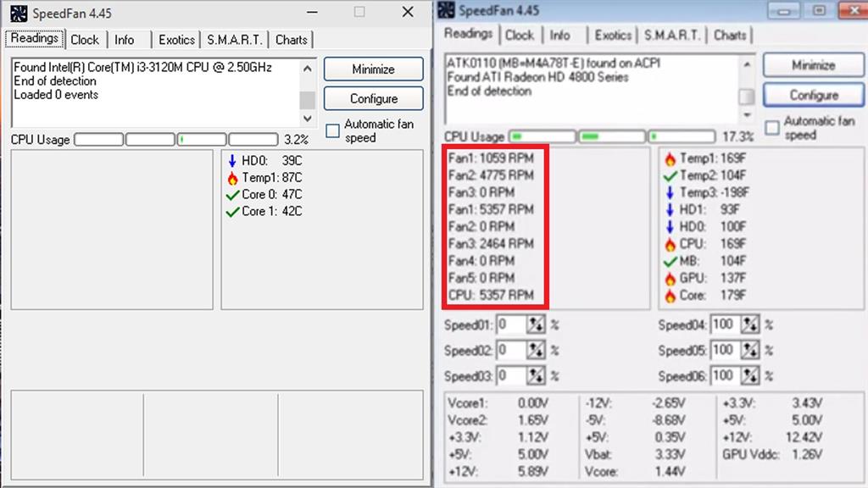The width and height of the screenshot is (868, 488).
Task: Click the Speed04 spinner arrows
Action: point(750,324)
